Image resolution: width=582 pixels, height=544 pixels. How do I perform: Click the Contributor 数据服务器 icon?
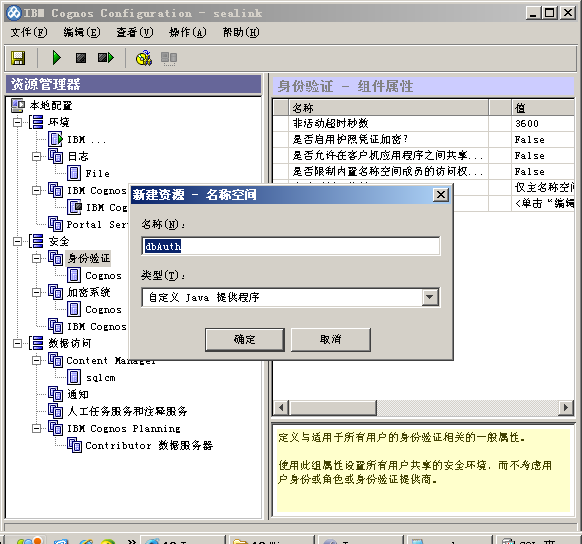(74, 445)
